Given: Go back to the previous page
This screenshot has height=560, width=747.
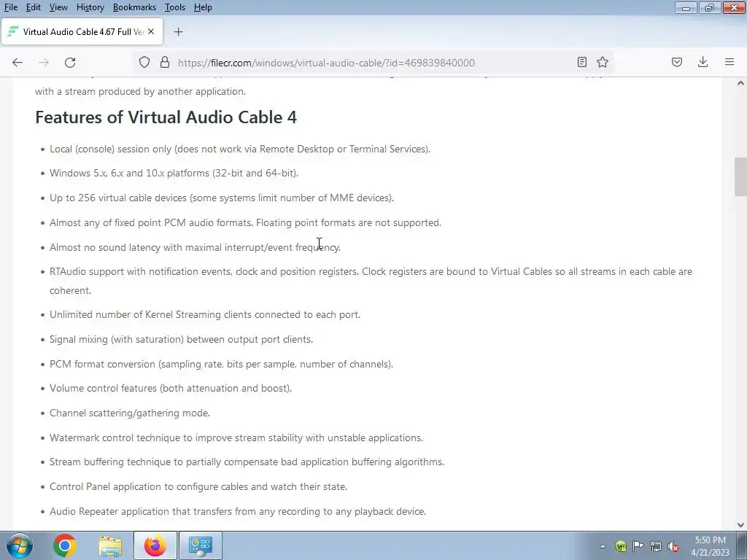Looking at the screenshot, I should point(18,63).
